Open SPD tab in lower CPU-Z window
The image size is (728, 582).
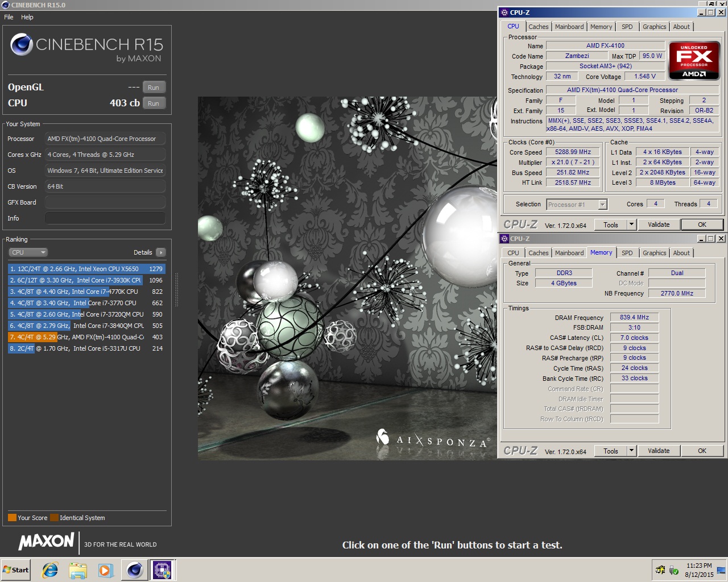[627, 253]
